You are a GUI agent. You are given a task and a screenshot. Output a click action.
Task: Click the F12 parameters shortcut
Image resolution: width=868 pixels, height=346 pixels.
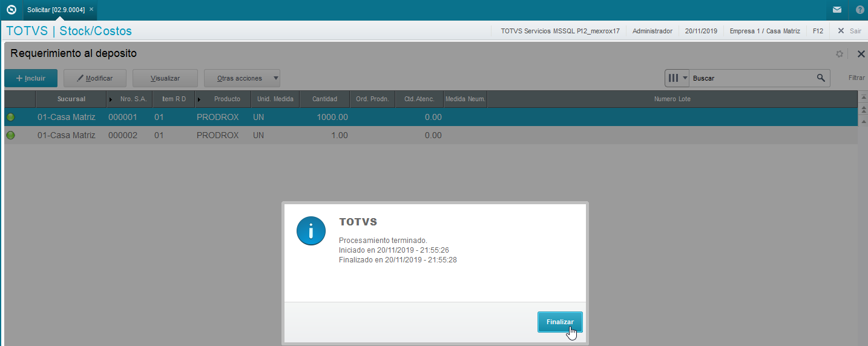point(818,30)
